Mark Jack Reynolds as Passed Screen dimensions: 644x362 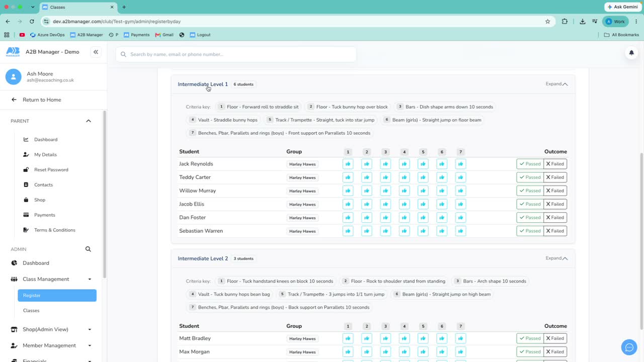(x=530, y=164)
